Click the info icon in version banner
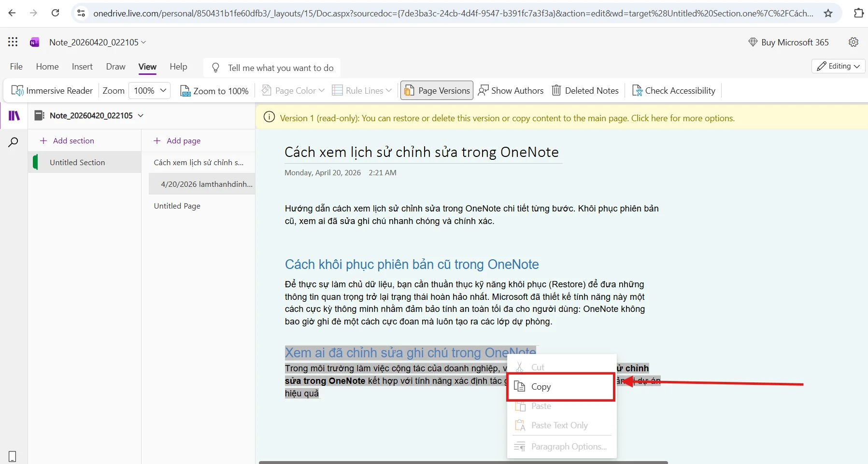The image size is (868, 464). click(x=270, y=117)
